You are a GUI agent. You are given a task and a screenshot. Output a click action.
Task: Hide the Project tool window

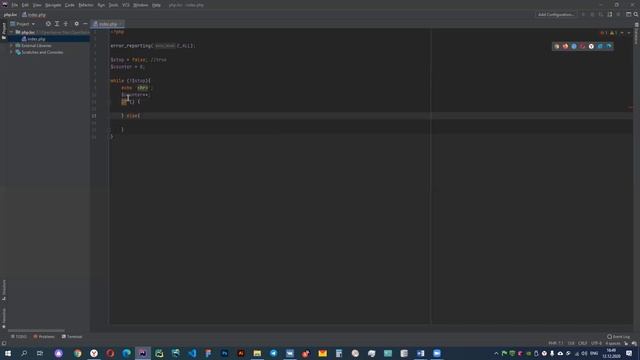pos(85,24)
